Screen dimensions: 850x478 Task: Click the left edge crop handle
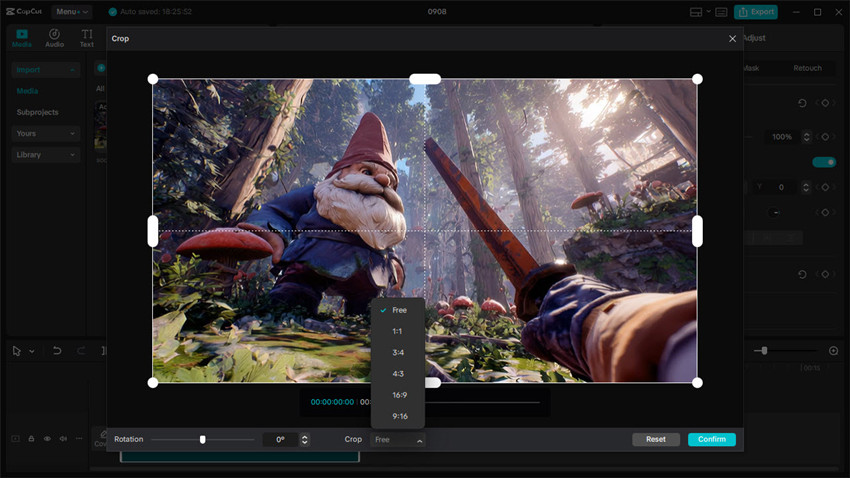click(x=153, y=231)
